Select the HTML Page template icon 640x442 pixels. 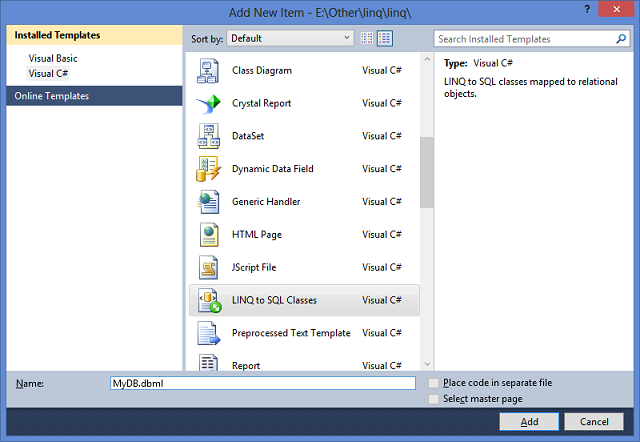pyautogui.click(x=209, y=235)
